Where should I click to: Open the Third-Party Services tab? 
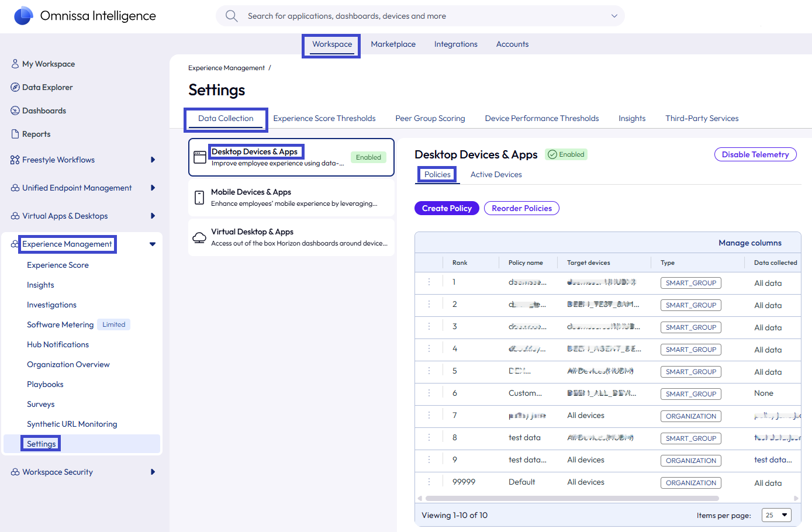702,119
